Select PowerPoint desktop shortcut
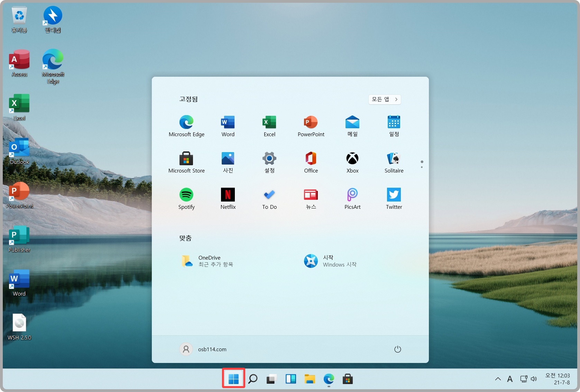 point(19,195)
